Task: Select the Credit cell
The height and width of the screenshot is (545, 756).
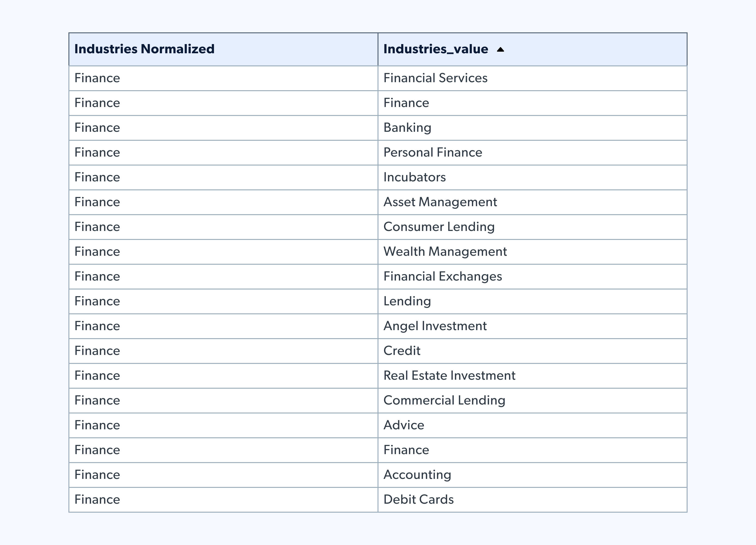Action: [402, 351]
